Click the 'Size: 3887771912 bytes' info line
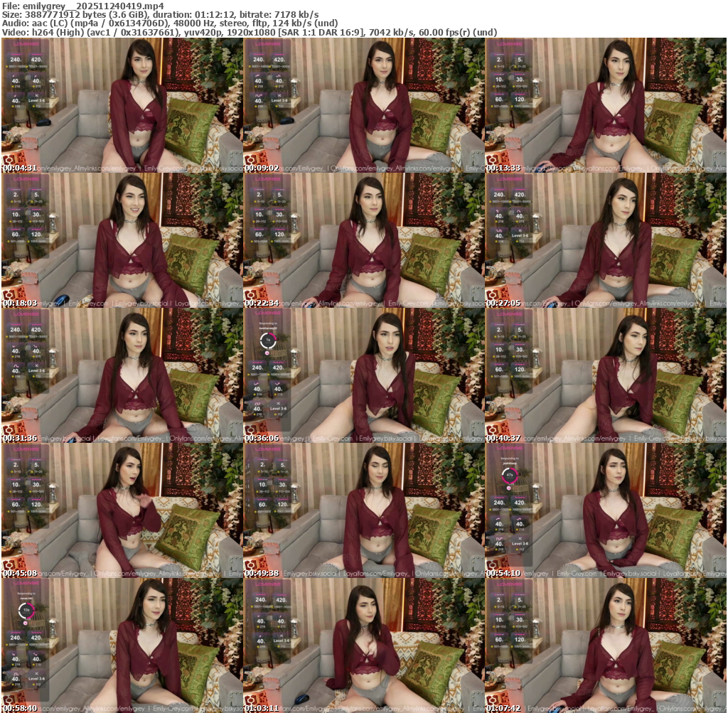Screen dimensions: 728x713 [x=160, y=15]
